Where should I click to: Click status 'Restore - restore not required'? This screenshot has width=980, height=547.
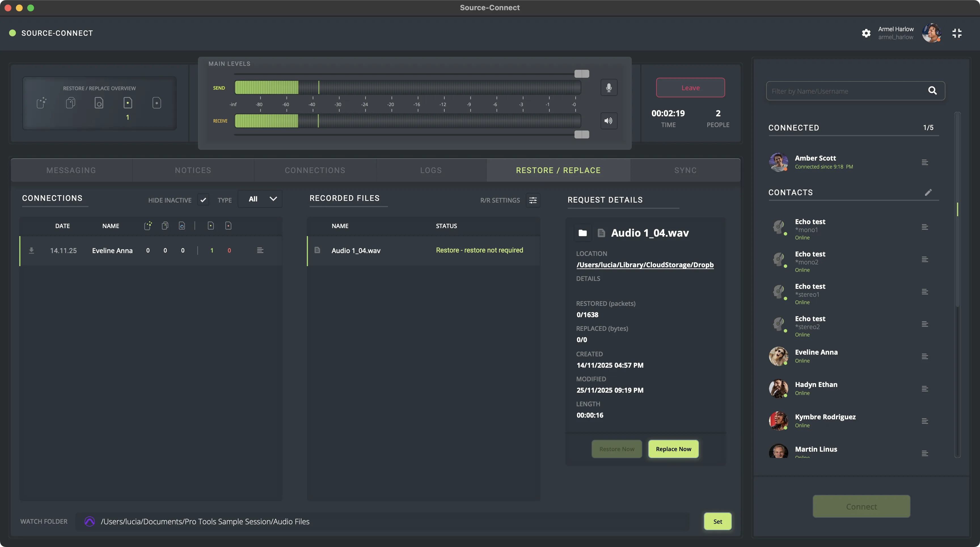click(479, 250)
